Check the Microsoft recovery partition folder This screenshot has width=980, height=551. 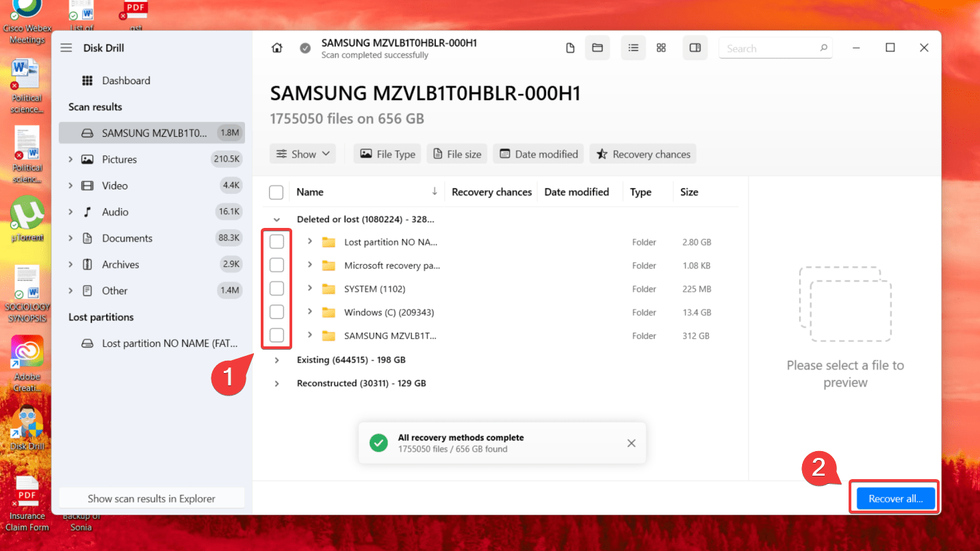pyautogui.click(x=276, y=265)
